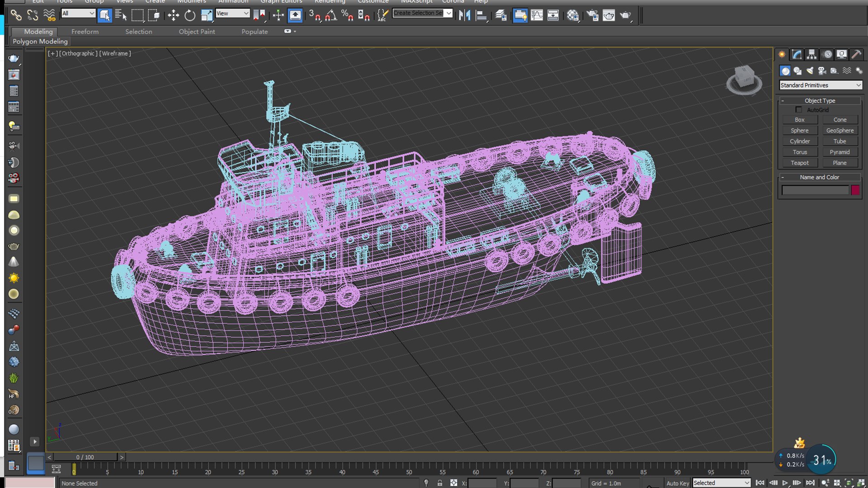This screenshot has width=868, height=488.
Task: Open the Create Selection Set dropdown
Action: coord(422,13)
